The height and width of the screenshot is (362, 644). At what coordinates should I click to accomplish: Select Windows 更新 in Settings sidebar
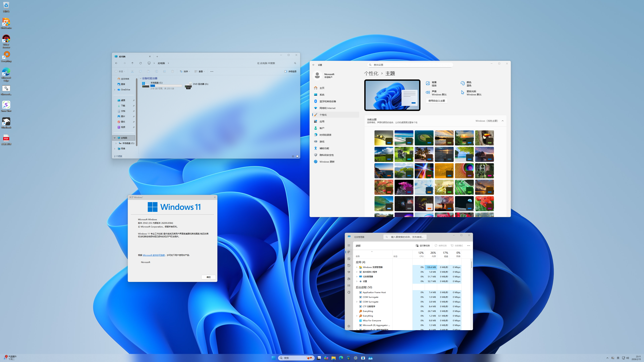(x=327, y=162)
